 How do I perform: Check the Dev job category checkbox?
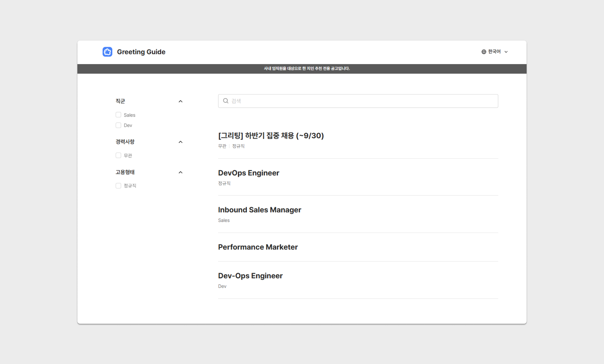pyautogui.click(x=118, y=125)
